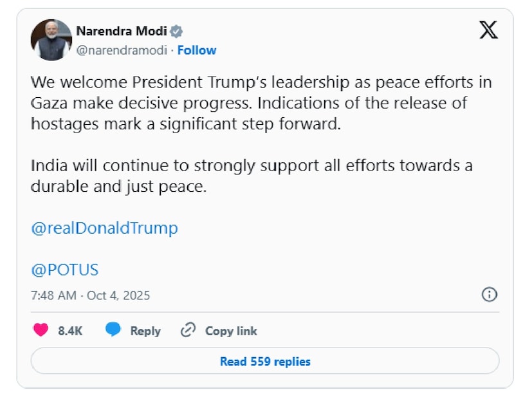Follow Narendra Modi
This screenshot has width=532, height=399.
197,50
